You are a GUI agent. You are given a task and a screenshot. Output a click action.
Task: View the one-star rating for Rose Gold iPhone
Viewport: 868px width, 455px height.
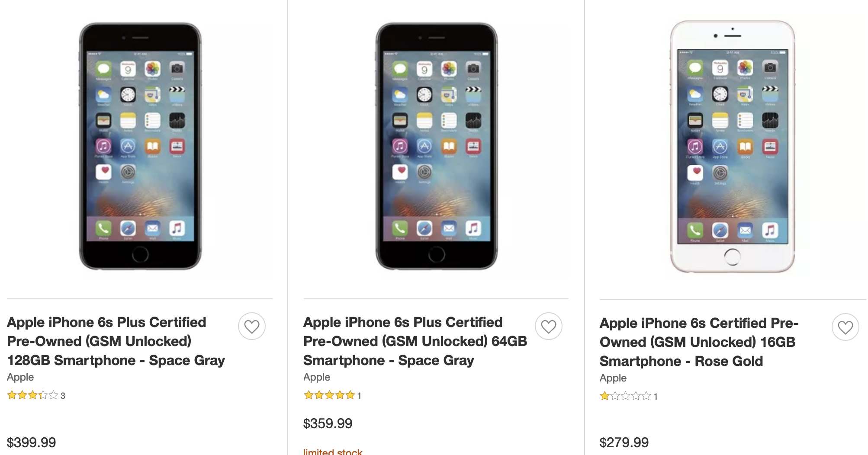point(625,396)
